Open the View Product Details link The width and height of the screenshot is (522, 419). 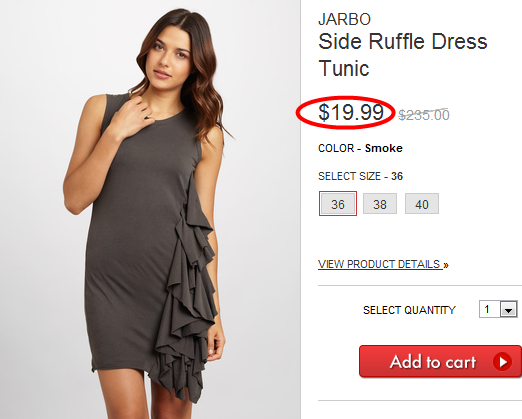click(x=383, y=264)
